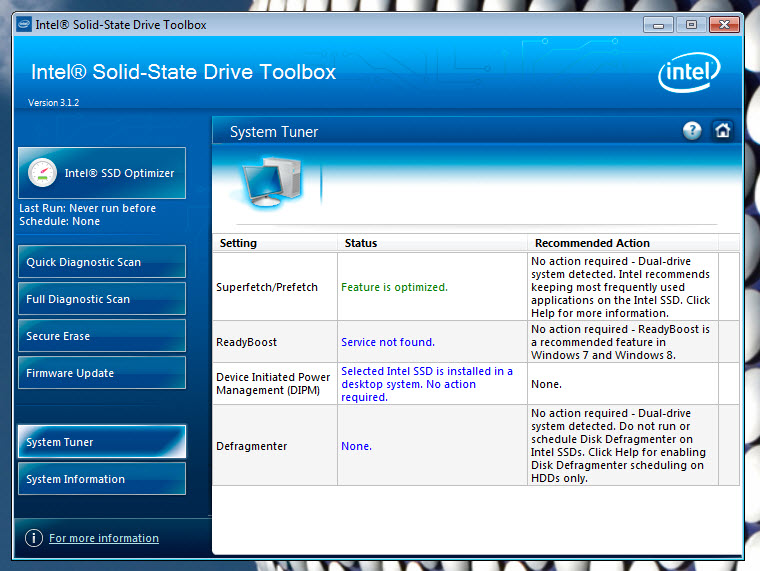This screenshot has height=571, width=760.
Task: Select the Superfetch/Prefetch setting cell
Action: pyautogui.click(x=275, y=287)
